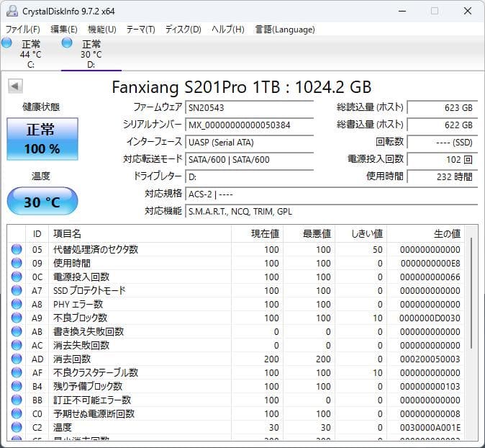
Task: Click raw value 000200050003
Action: pyautogui.click(x=430, y=359)
